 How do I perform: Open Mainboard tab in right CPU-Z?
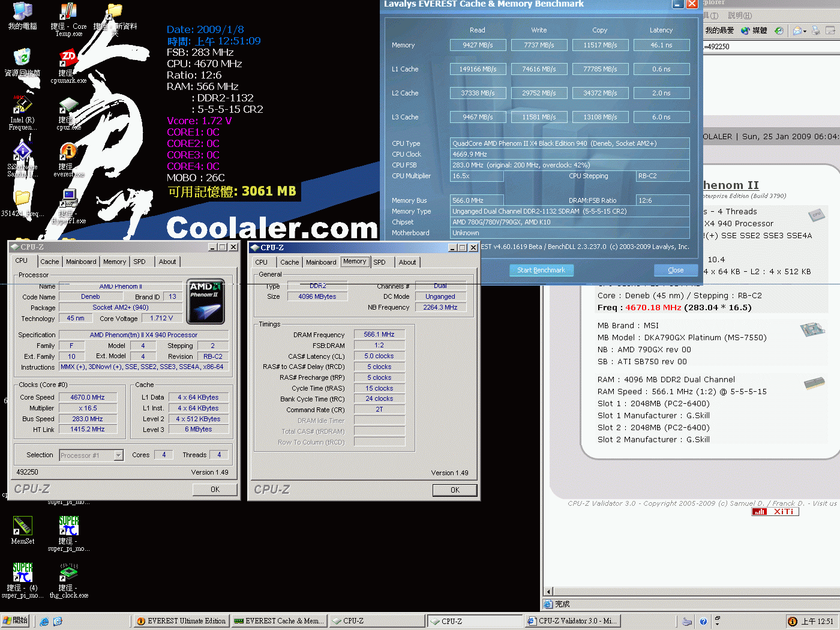click(x=321, y=262)
